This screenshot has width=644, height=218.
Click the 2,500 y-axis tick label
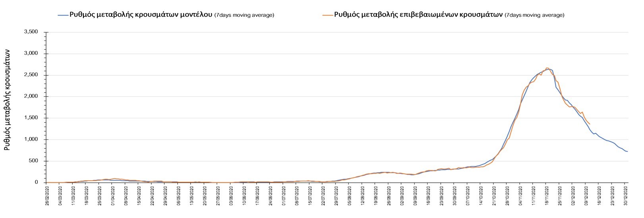pyautogui.click(x=31, y=75)
